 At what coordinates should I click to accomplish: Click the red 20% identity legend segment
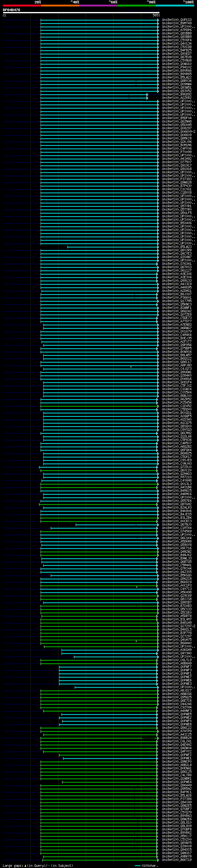(x=22, y=6)
